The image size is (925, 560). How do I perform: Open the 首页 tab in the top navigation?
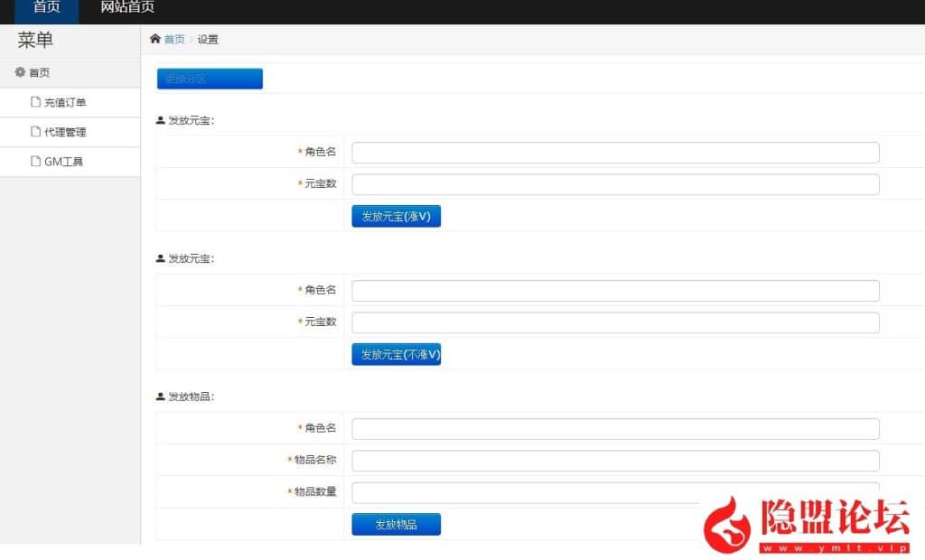pyautogui.click(x=46, y=8)
